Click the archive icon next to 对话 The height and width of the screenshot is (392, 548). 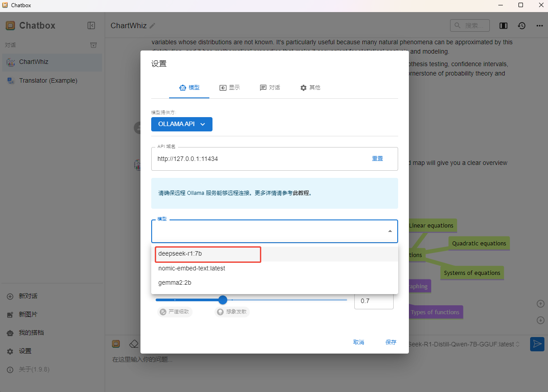(x=93, y=45)
